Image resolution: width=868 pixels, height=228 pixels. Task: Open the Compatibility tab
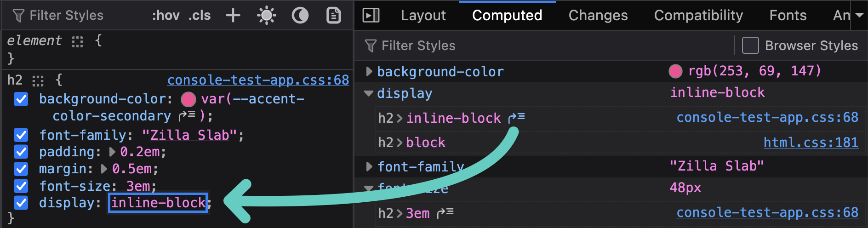pos(698,16)
